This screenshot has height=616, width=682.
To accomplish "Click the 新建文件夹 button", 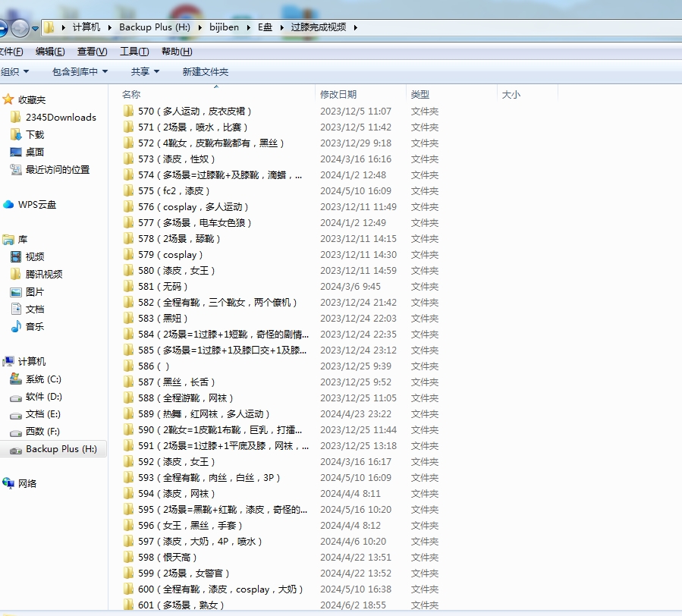I will [205, 71].
